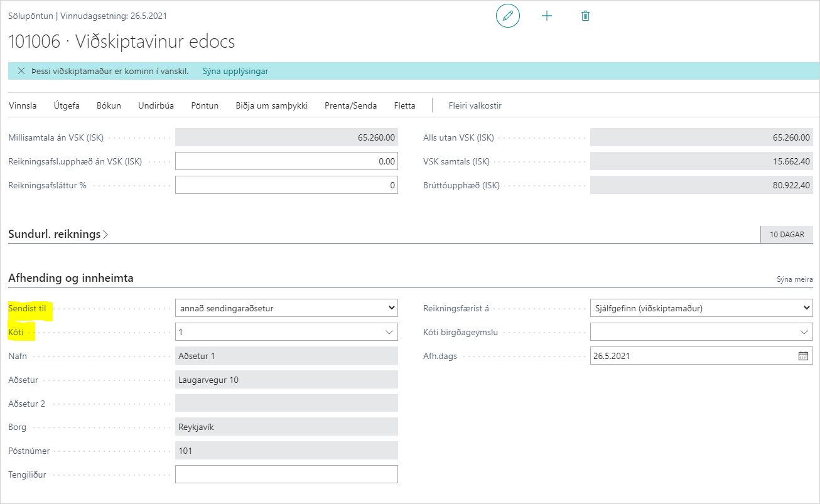Collapse the Afhending og innheimta section header

click(71, 277)
